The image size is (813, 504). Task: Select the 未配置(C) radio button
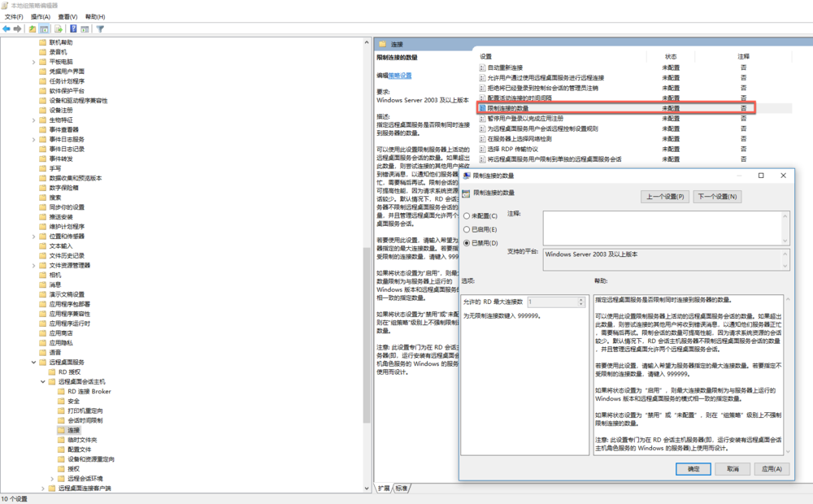(467, 216)
